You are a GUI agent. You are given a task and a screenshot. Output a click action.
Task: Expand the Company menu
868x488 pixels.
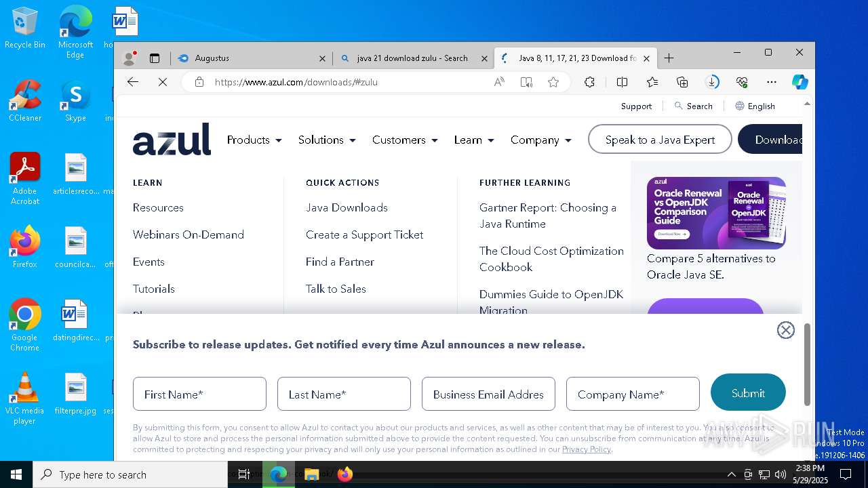[x=541, y=140]
